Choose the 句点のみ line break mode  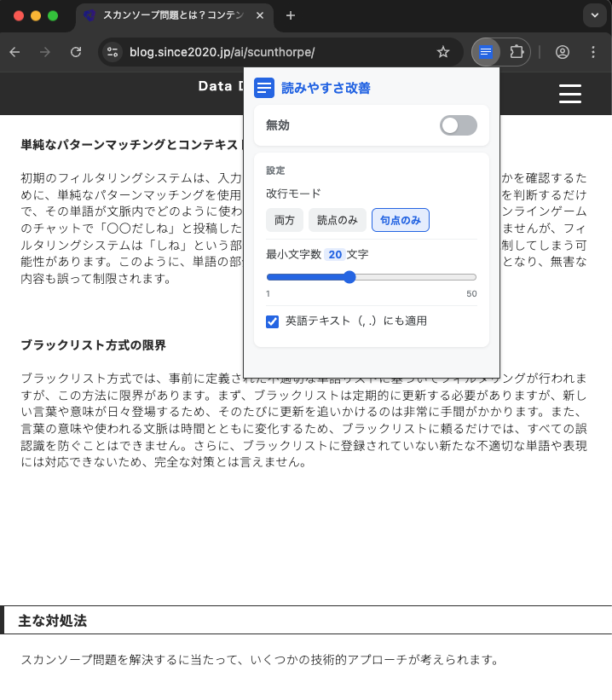point(400,220)
